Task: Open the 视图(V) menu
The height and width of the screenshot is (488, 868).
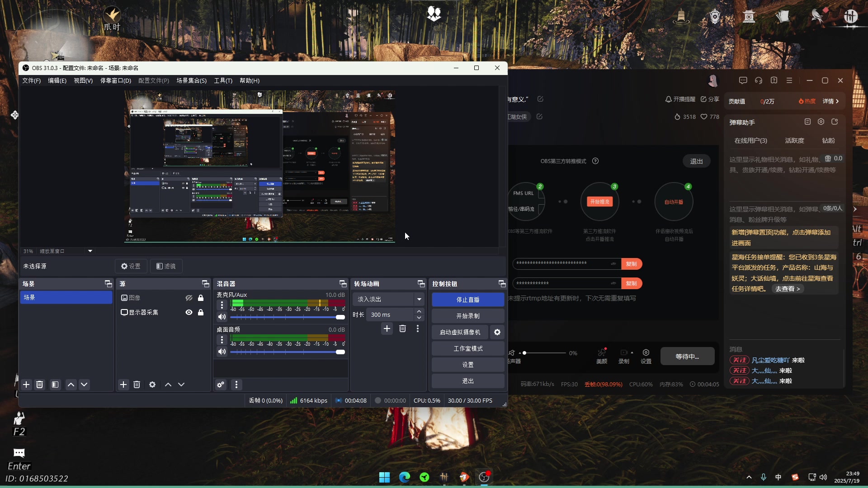Action: coord(83,80)
